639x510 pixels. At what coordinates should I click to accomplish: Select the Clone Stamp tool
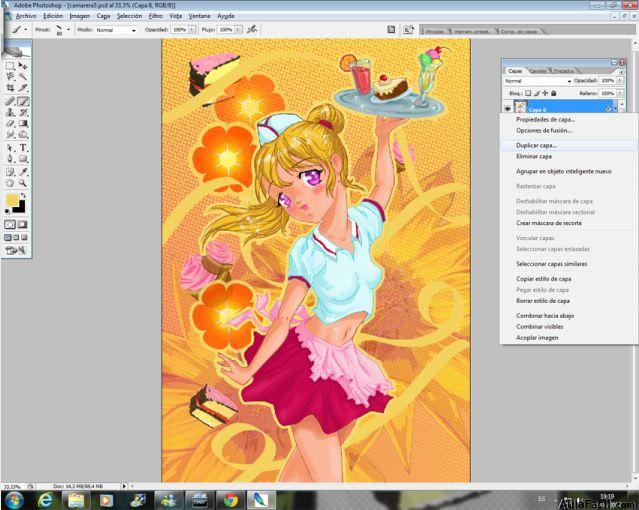10,113
